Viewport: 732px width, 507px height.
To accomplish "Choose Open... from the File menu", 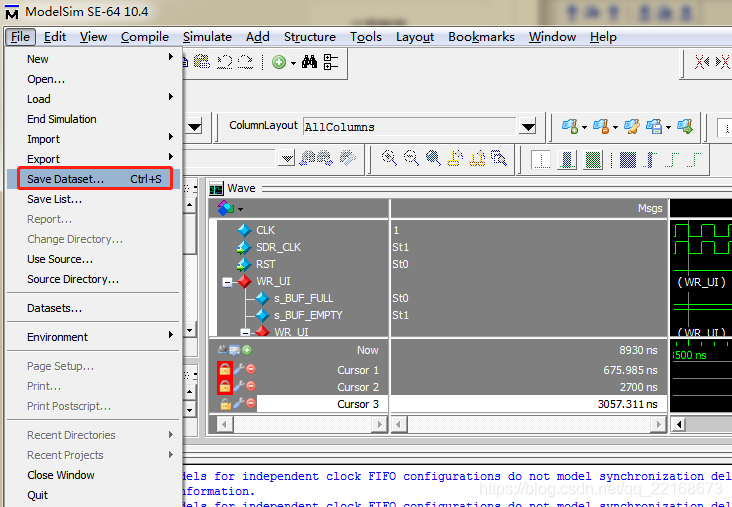I will [x=93, y=79].
